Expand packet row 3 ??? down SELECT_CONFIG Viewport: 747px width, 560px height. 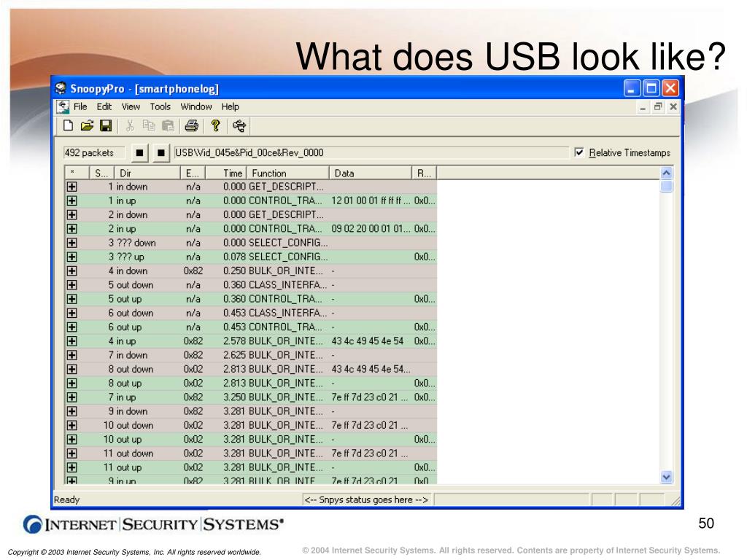72,243
